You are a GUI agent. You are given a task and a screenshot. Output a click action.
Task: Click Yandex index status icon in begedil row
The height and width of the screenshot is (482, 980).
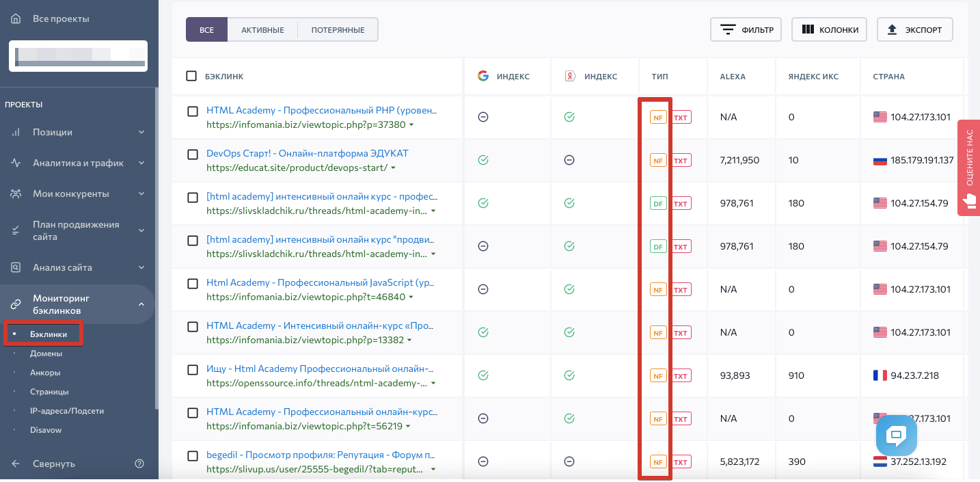[569, 461]
